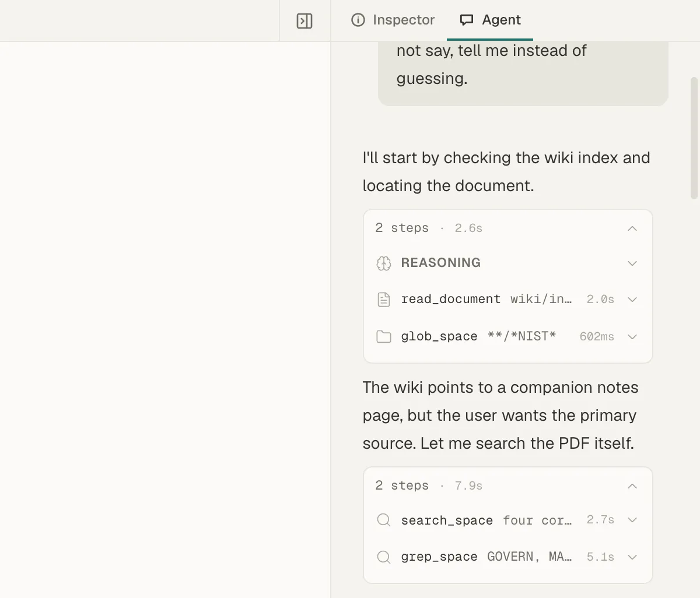The image size is (700, 598).
Task: Click the '2 steps · 7.9s' header text
Action: [x=429, y=486]
